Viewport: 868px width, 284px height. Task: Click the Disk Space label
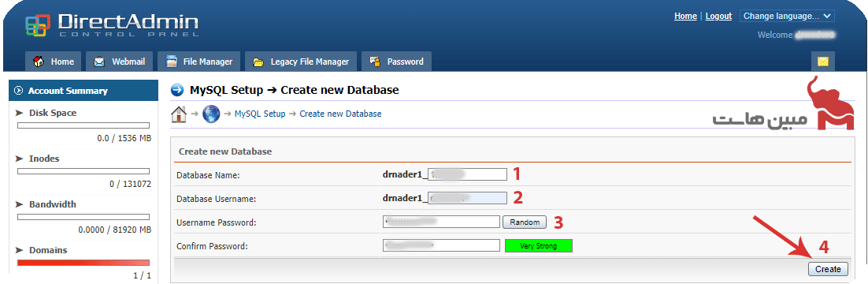pos(53,113)
